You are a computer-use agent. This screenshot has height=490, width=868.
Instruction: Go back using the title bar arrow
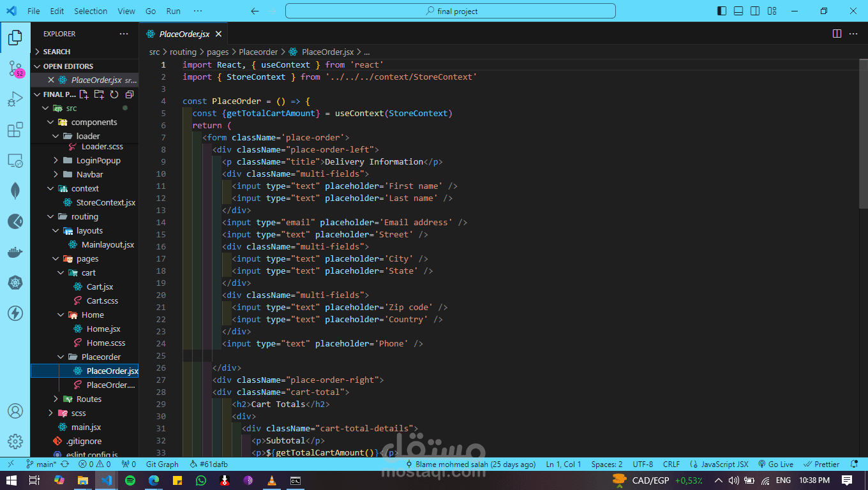[x=255, y=11]
